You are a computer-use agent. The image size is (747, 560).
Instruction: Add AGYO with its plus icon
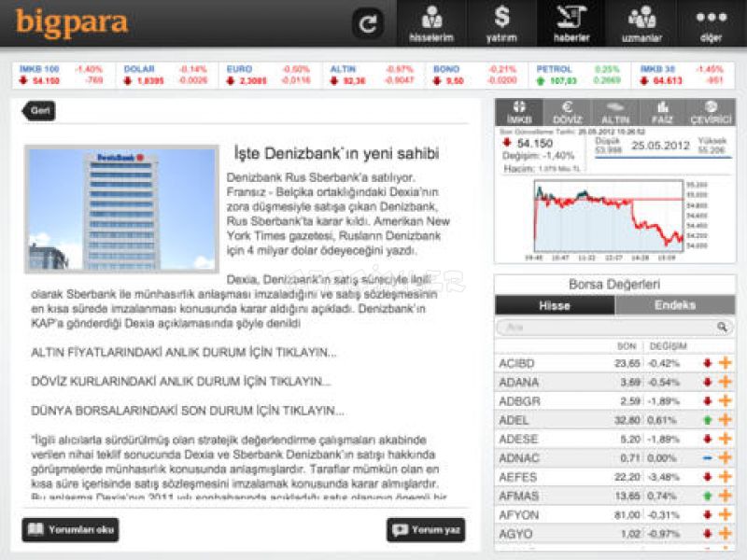pos(726,534)
